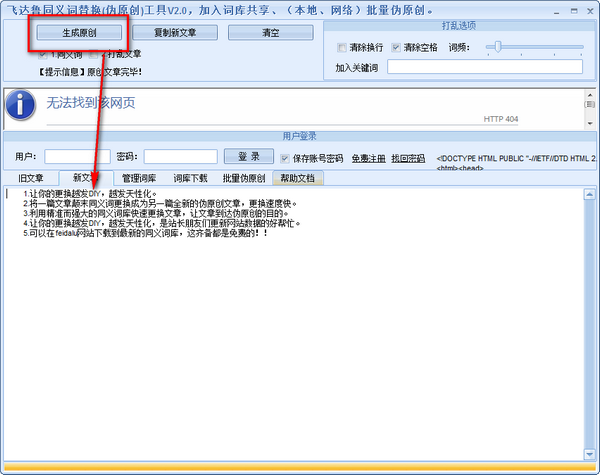
Task: Open the 词库下载 tab
Action: point(191,178)
